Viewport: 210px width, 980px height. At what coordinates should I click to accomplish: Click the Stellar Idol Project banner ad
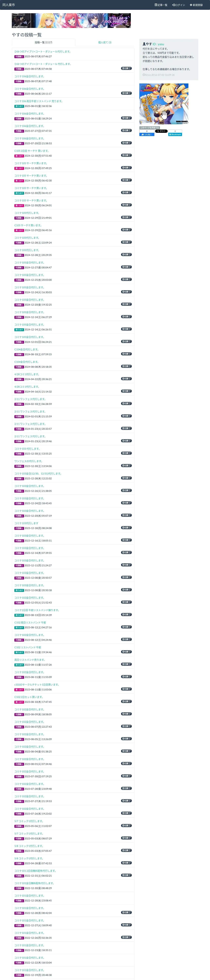[71, 21]
